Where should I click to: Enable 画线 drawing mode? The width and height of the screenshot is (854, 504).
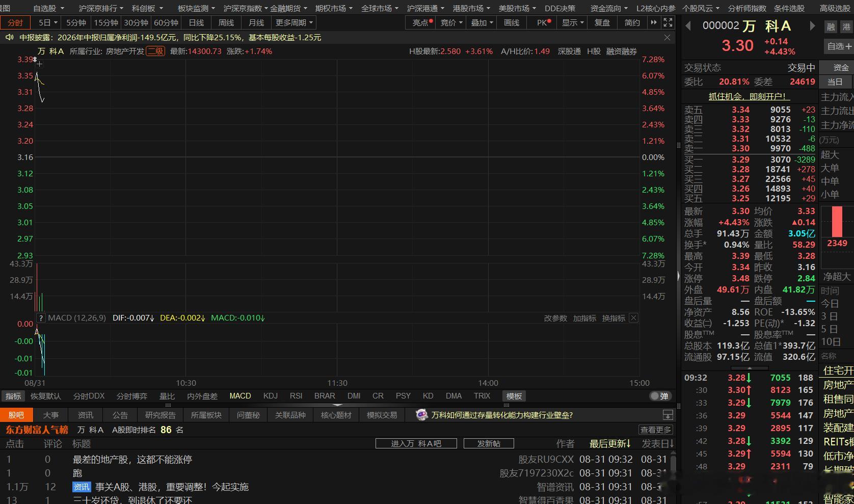(x=512, y=22)
